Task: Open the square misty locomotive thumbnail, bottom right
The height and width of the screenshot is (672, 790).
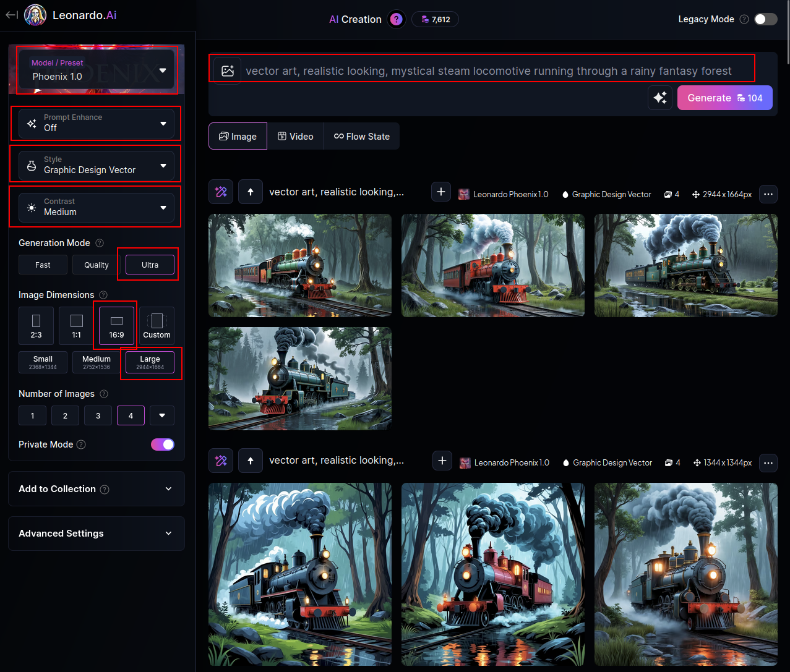Action: pos(686,574)
